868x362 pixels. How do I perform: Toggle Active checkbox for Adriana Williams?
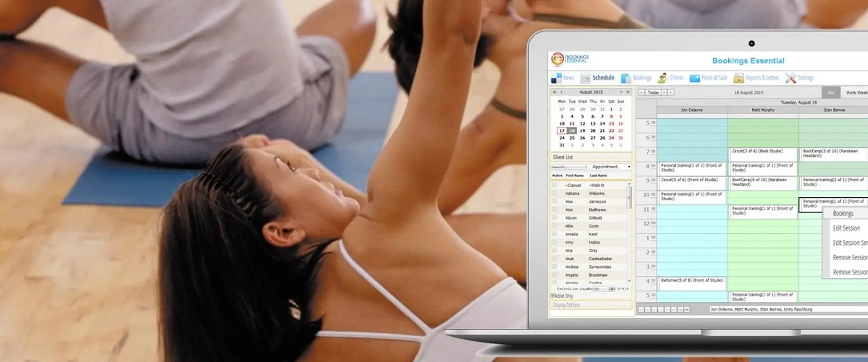coord(554,193)
